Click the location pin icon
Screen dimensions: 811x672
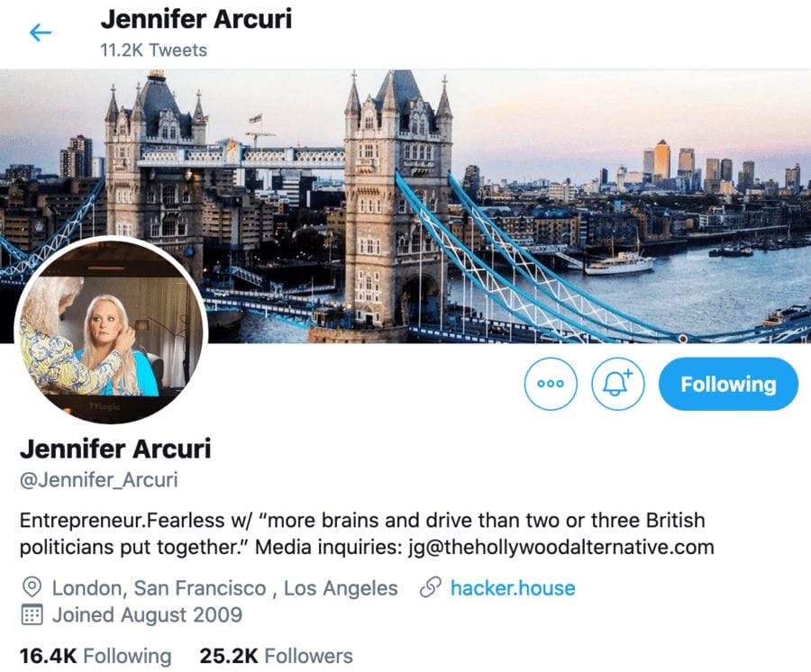(x=32, y=588)
